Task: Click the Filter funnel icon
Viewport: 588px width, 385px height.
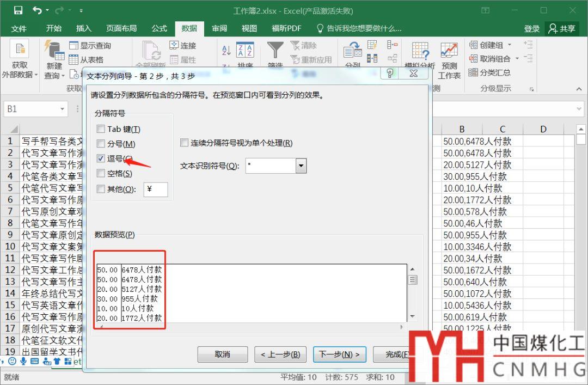Action: pyautogui.click(x=275, y=50)
